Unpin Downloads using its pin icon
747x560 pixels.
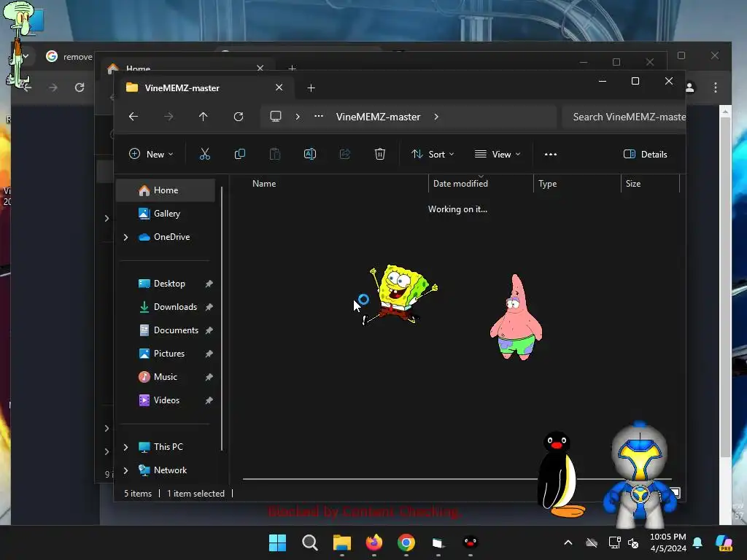click(x=209, y=307)
